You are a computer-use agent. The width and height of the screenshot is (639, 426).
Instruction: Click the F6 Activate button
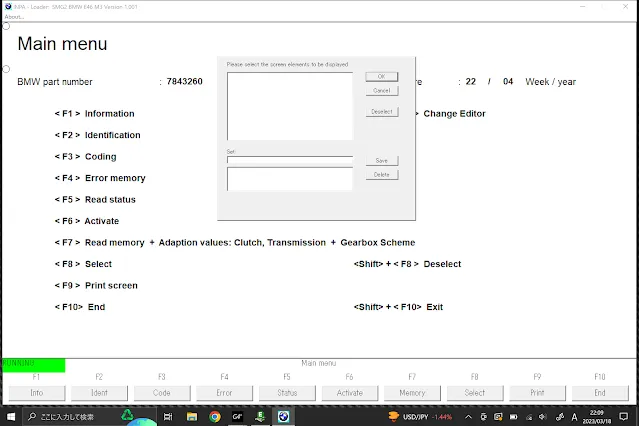(x=350, y=393)
